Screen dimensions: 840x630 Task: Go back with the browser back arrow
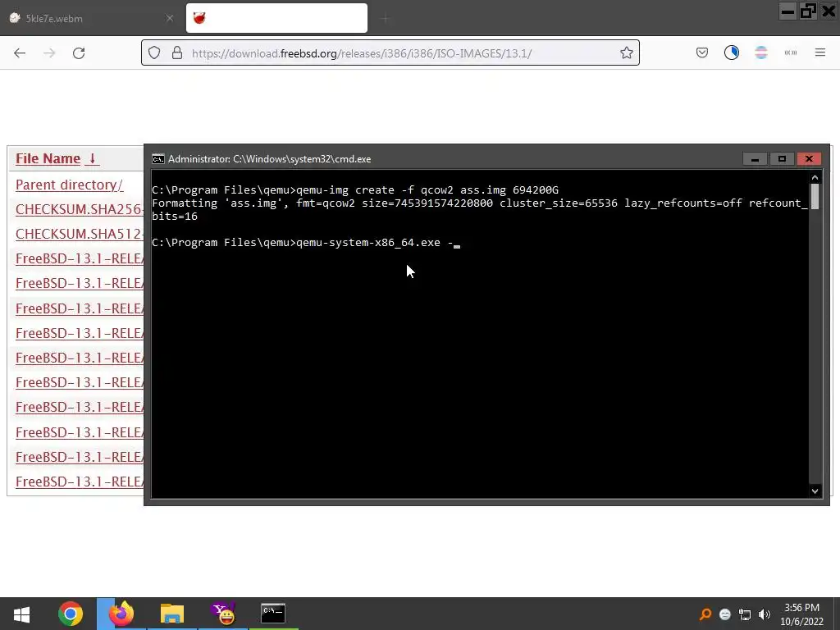pos(20,53)
